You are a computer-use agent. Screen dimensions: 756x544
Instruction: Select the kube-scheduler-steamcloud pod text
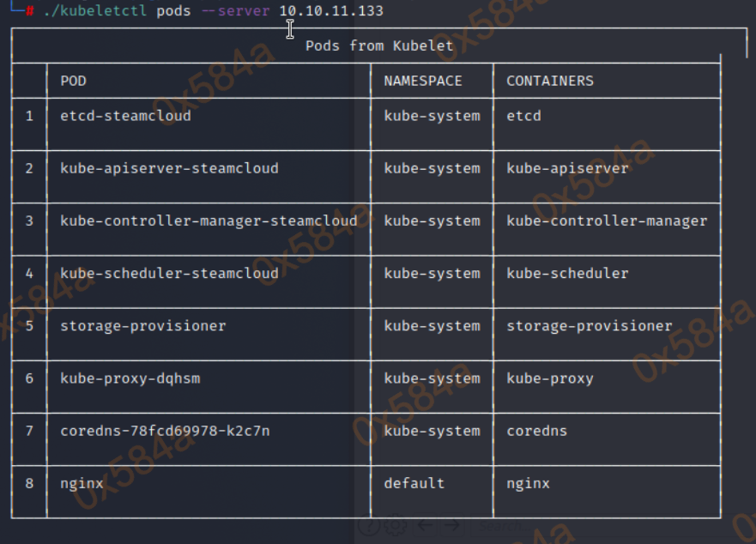[169, 274]
